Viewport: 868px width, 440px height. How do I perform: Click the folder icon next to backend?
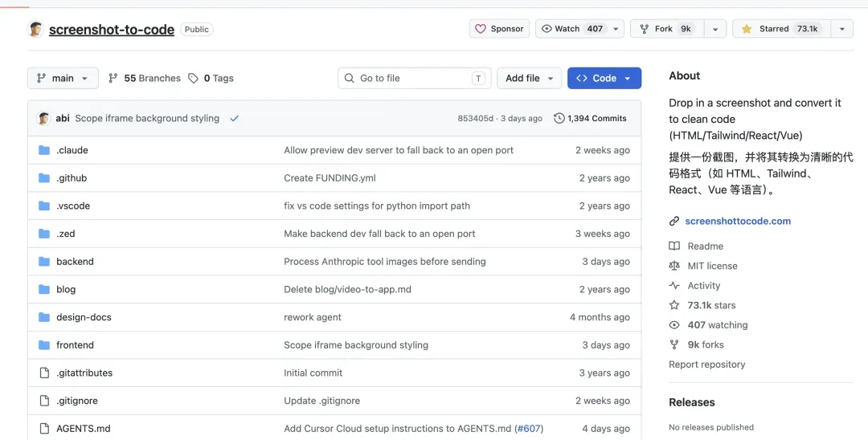[44, 262]
